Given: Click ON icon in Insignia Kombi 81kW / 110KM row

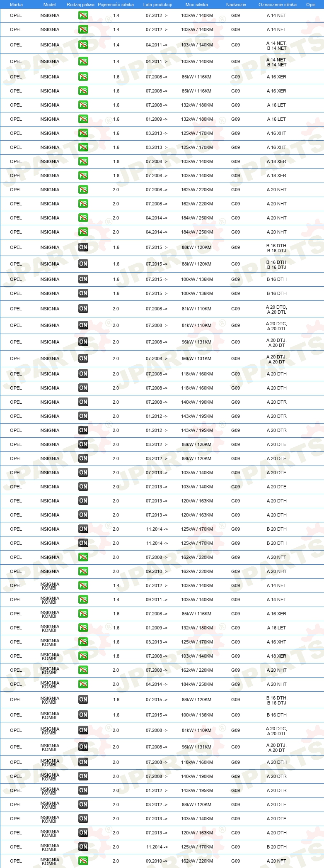Looking at the screenshot, I should tap(83, 730).
